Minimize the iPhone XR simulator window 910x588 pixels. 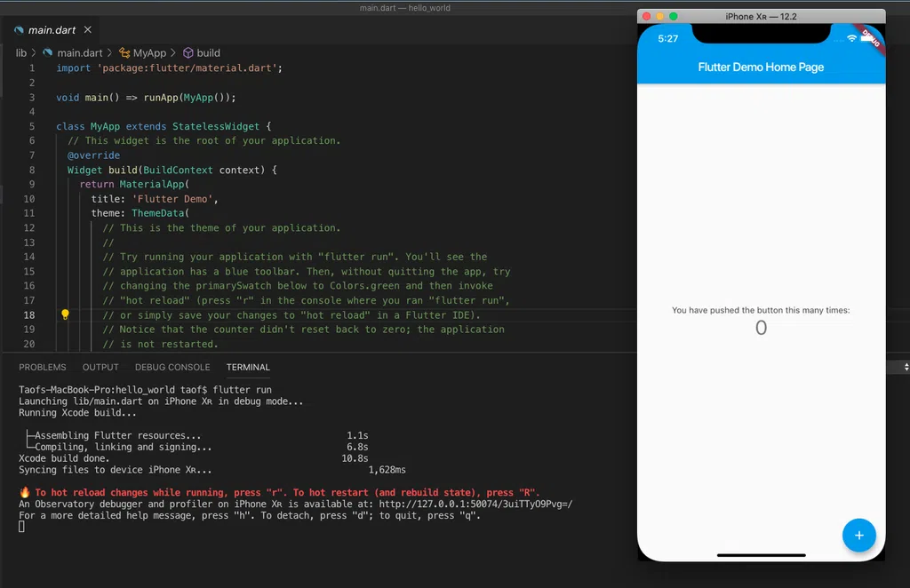[x=660, y=16]
